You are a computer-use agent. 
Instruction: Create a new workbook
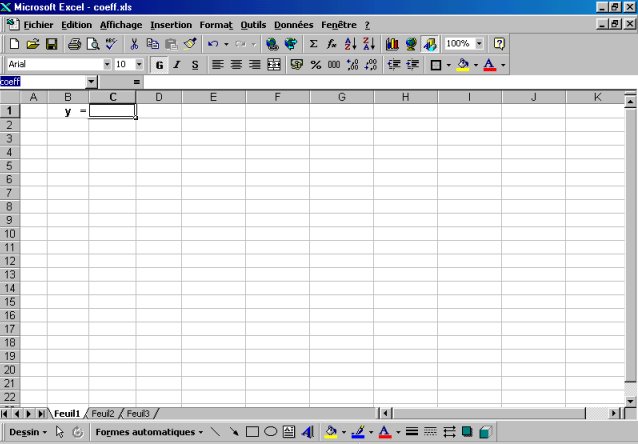pyautogui.click(x=14, y=44)
